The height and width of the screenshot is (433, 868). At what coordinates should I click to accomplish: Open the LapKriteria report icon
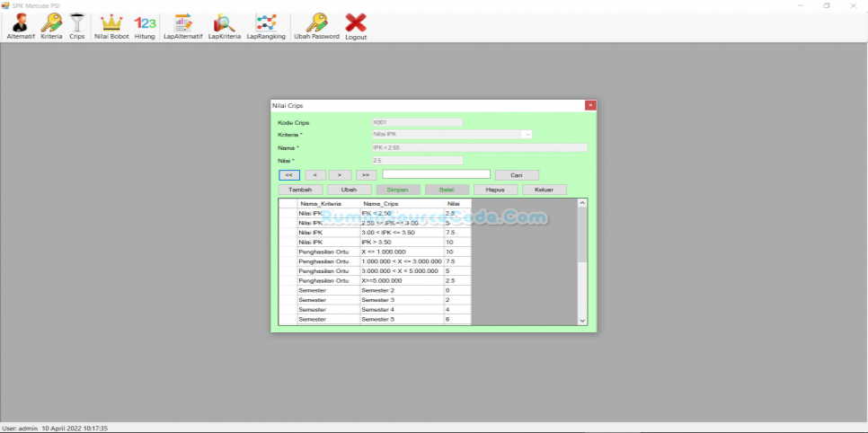(x=225, y=24)
